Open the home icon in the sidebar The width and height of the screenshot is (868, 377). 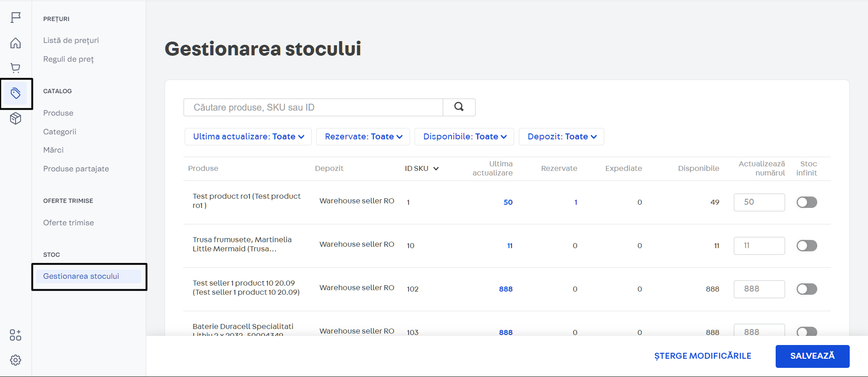click(x=16, y=43)
